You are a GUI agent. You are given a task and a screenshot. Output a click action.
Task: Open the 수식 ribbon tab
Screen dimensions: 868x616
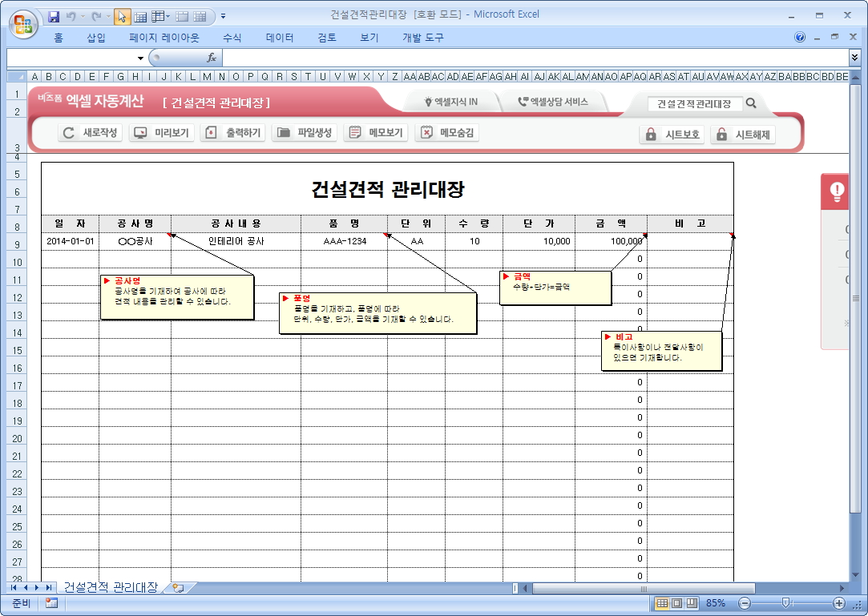(x=232, y=38)
